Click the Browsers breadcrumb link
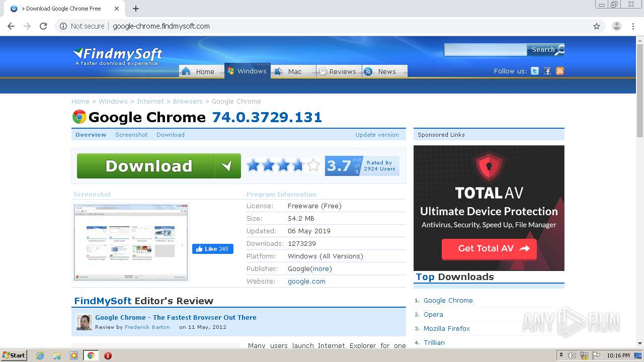This screenshot has height=362, width=644. pyautogui.click(x=188, y=101)
